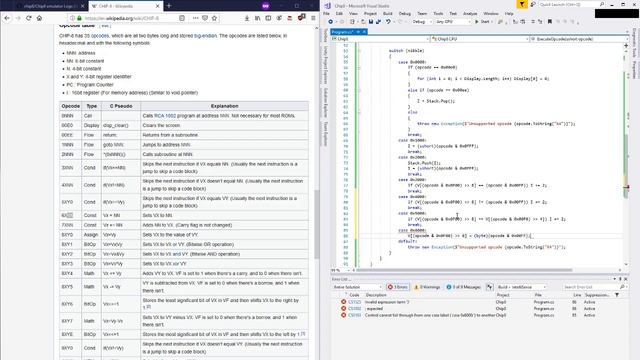Open the ExecuteOpcode member dropdown
640x360 pixels.
[x=580, y=39]
